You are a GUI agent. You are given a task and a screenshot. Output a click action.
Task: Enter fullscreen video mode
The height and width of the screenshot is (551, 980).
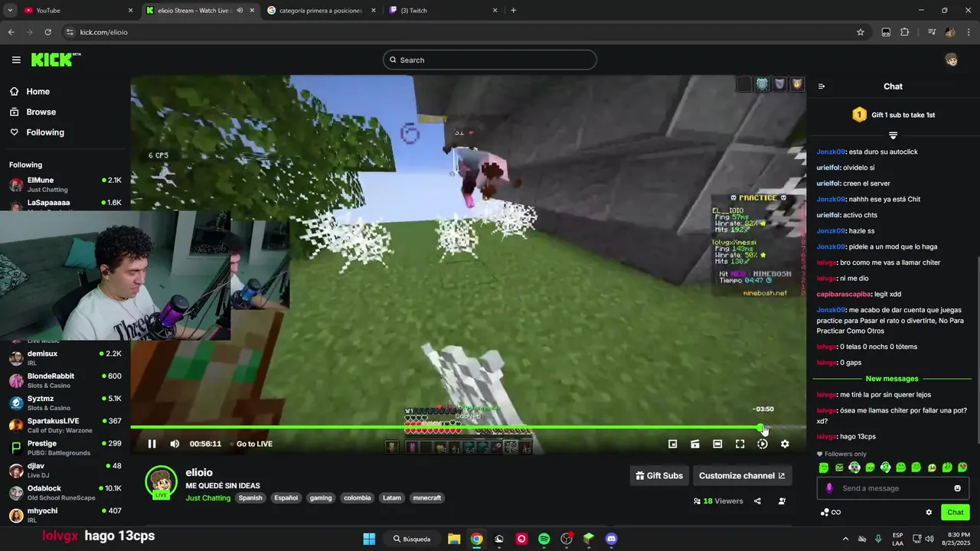tap(740, 444)
